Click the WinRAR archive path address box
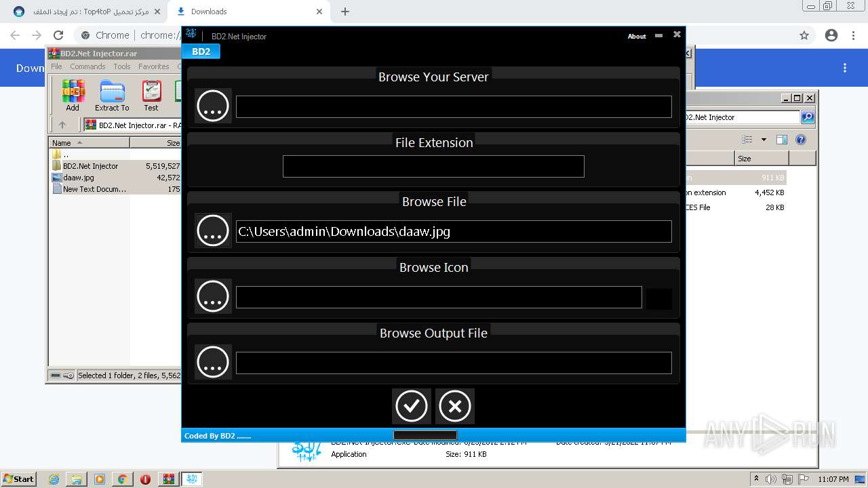 pyautogui.click(x=133, y=125)
